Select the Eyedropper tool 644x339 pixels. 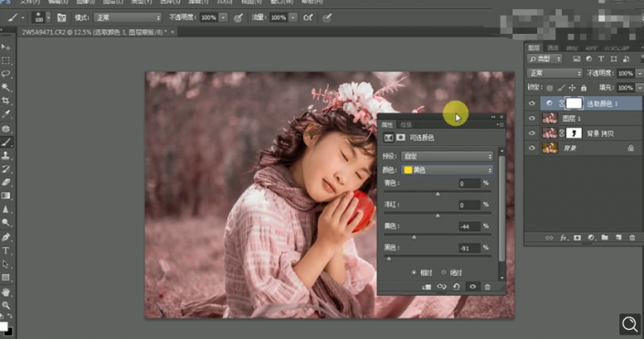(x=5, y=114)
